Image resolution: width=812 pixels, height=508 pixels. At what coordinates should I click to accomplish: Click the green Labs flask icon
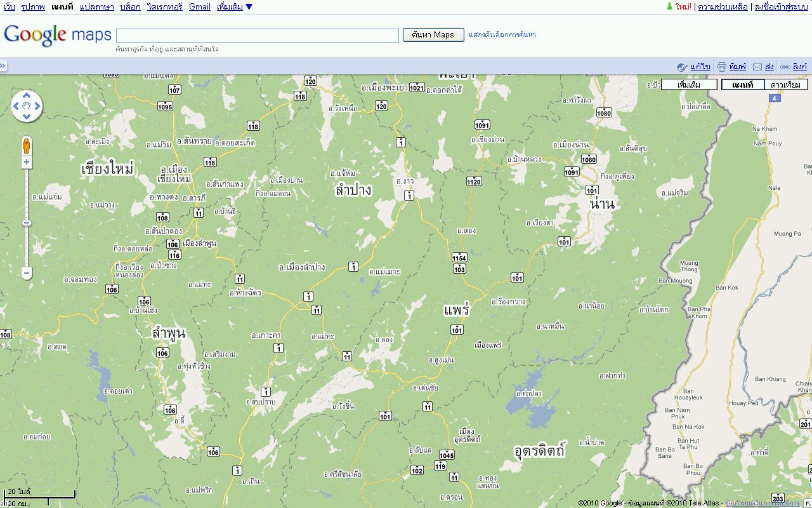tap(669, 7)
